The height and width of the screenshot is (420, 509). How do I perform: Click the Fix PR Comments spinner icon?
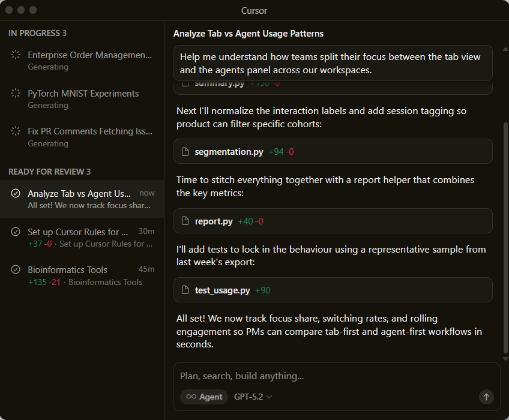[16, 131]
